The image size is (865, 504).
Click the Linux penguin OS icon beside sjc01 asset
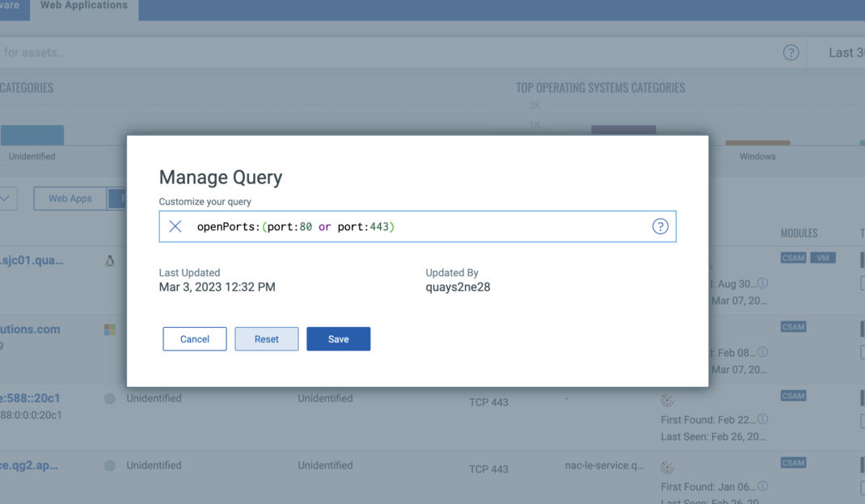pyautogui.click(x=109, y=259)
